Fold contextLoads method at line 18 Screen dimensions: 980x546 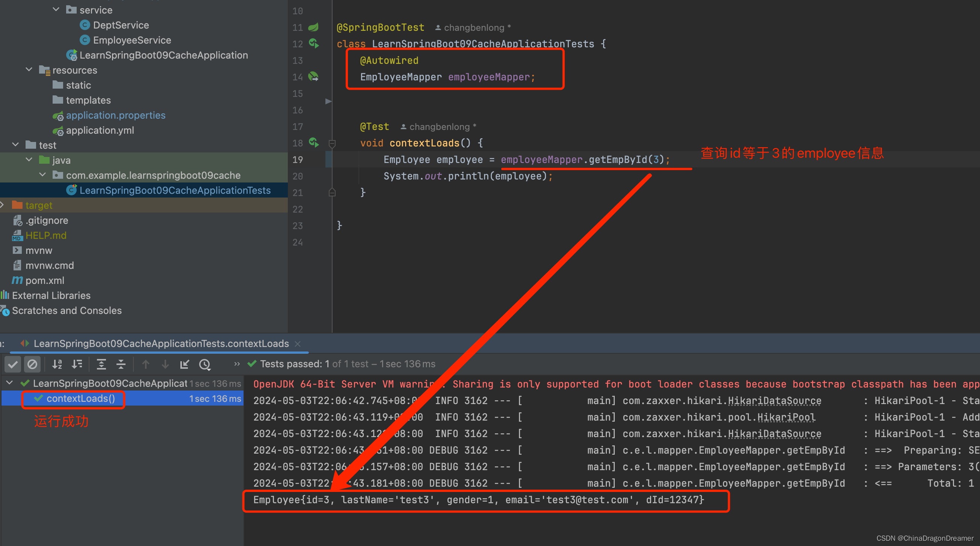pyautogui.click(x=332, y=143)
